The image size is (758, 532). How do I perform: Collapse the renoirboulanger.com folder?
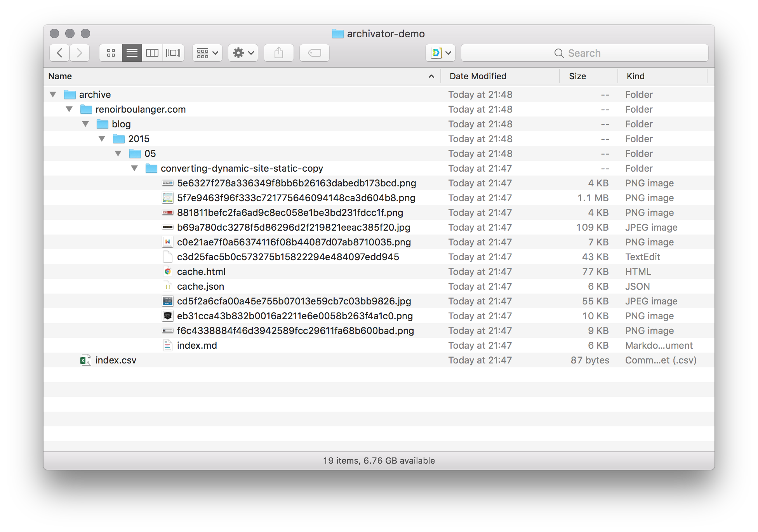point(70,109)
